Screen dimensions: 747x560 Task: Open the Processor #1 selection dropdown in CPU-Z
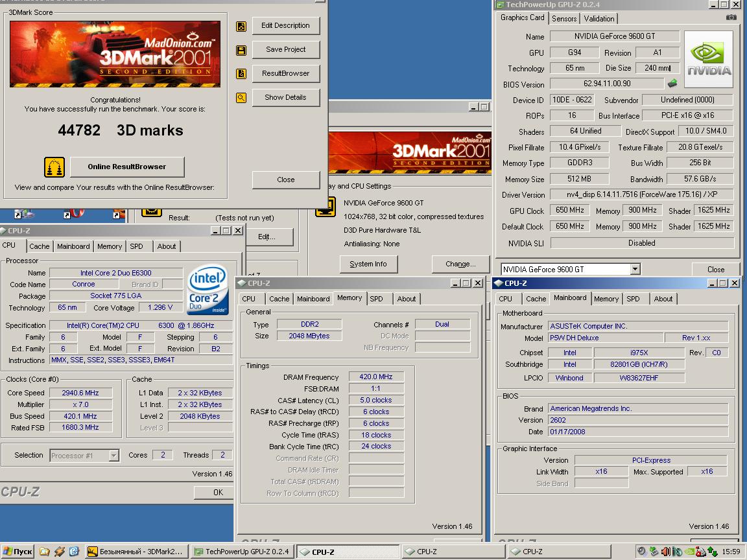click(114, 456)
